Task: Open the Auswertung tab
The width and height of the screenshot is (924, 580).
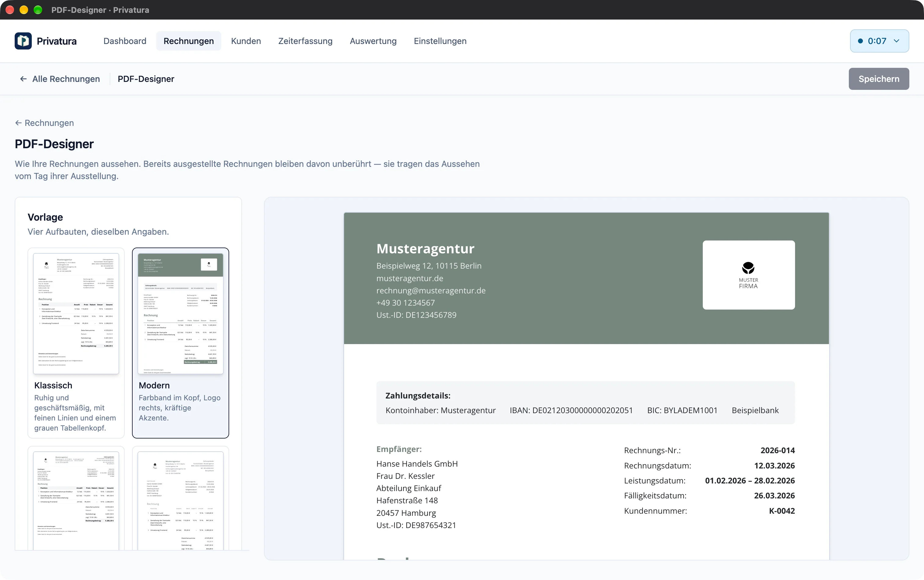Action: tap(373, 41)
